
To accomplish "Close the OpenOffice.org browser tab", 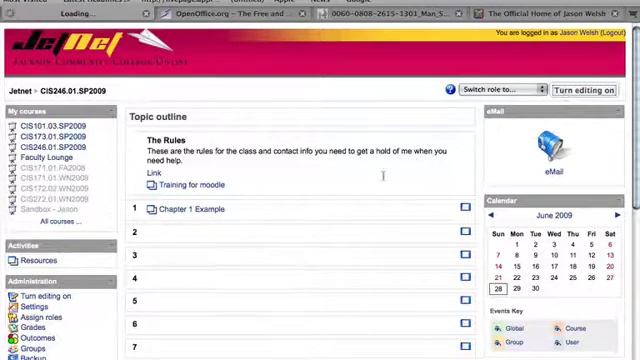I will point(302,13).
